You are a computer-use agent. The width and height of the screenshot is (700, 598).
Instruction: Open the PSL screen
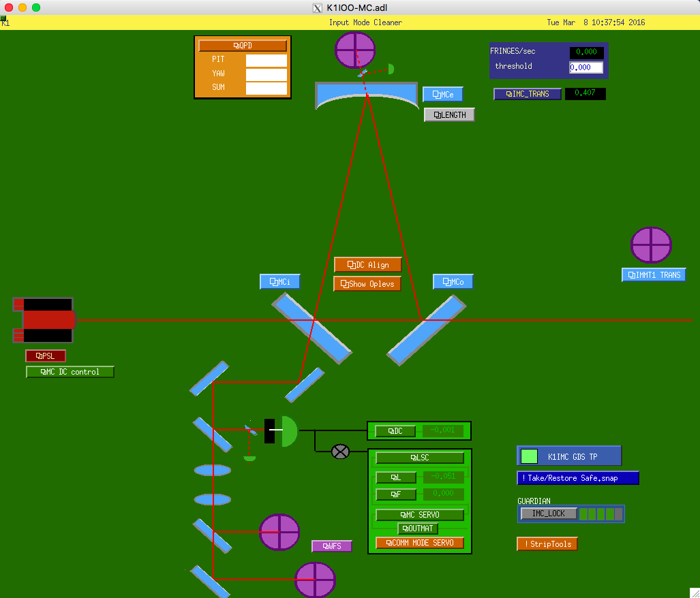point(46,356)
